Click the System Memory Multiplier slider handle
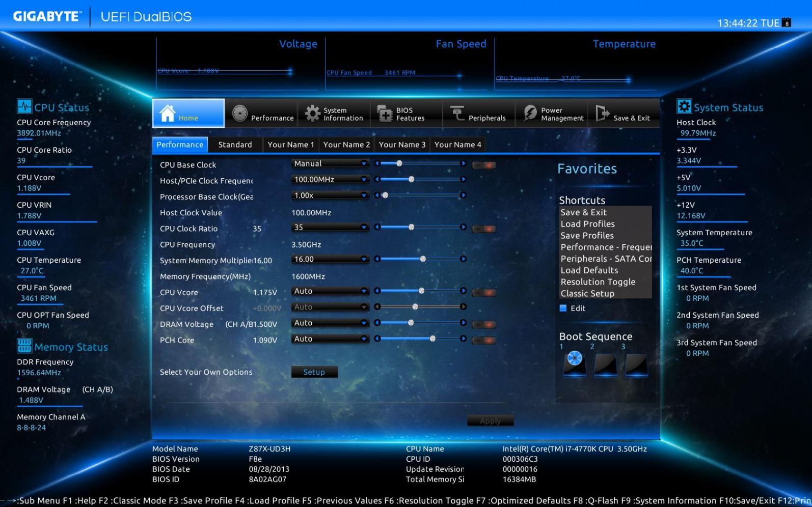 pos(423,259)
